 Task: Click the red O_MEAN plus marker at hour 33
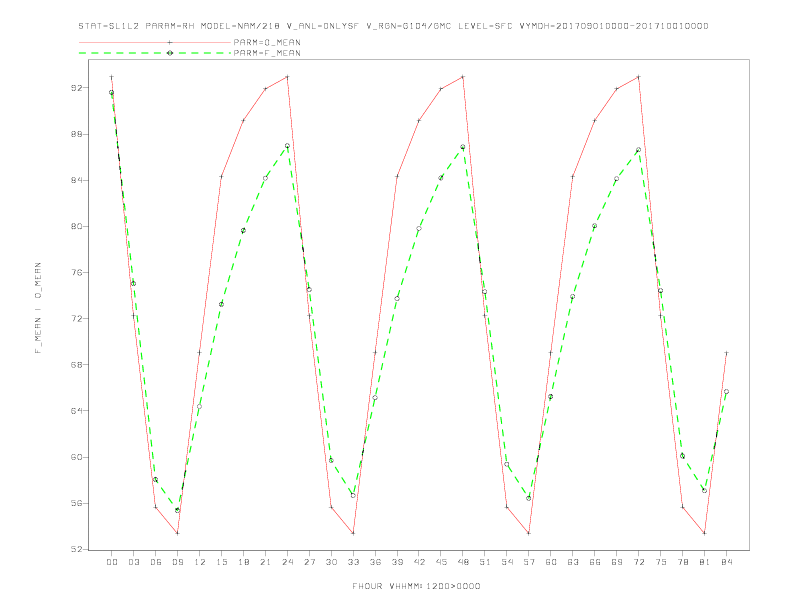tap(354, 533)
